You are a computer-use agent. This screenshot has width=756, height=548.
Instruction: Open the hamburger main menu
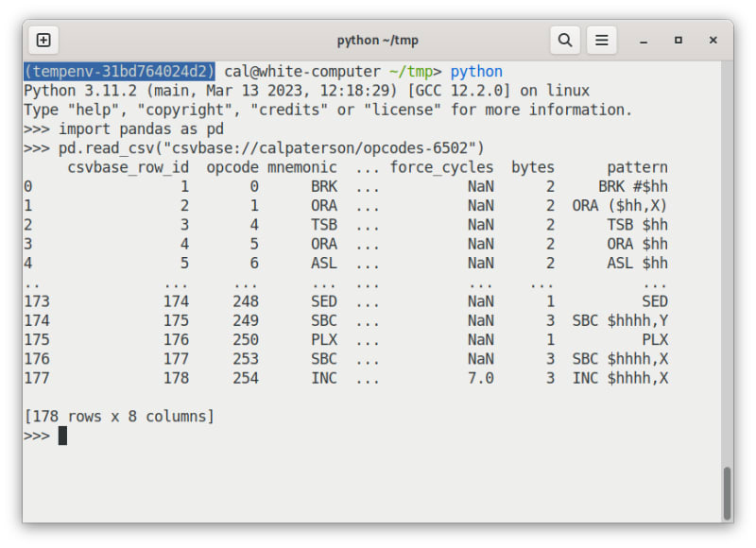click(601, 40)
